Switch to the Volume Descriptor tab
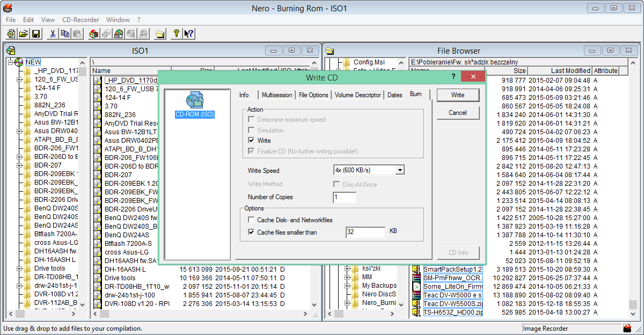 (357, 95)
